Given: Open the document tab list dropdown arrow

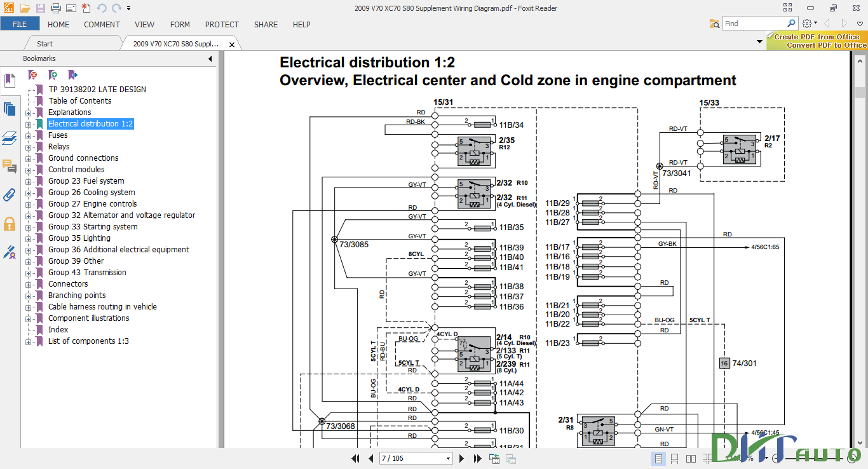Looking at the screenshot, I should pyautogui.click(x=760, y=41).
